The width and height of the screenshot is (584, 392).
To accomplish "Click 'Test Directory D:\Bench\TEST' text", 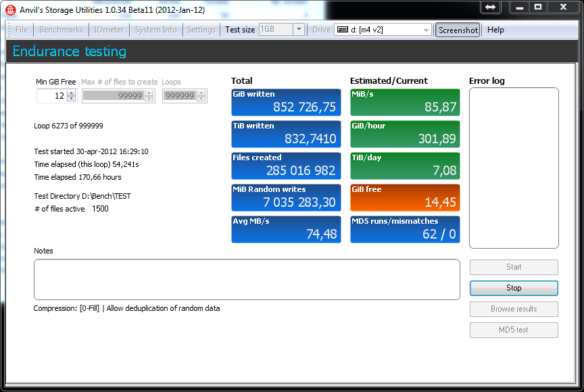I will click(82, 196).
